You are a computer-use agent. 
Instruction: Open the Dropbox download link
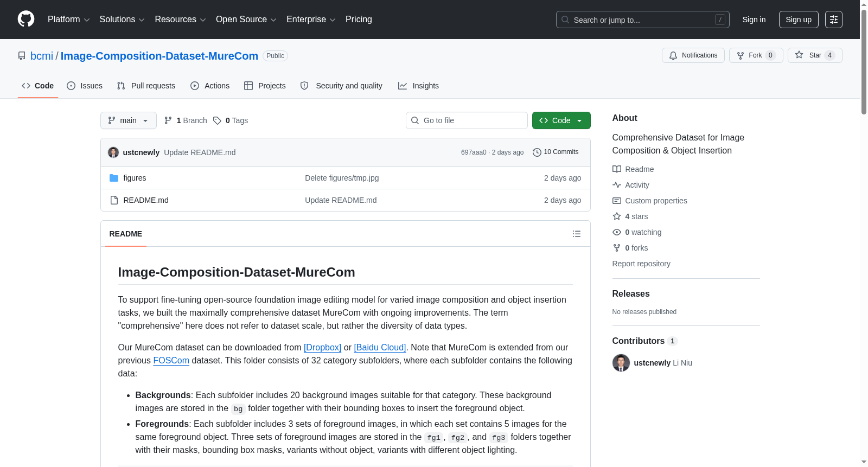(x=322, y=348)
